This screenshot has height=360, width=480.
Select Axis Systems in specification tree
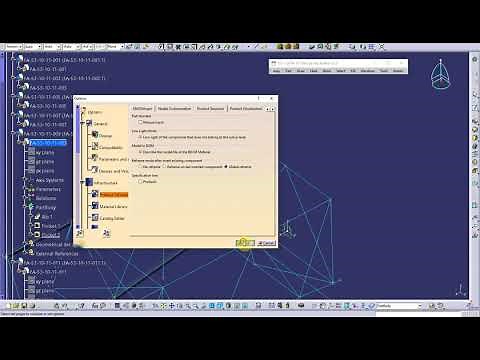click(49, 180)
